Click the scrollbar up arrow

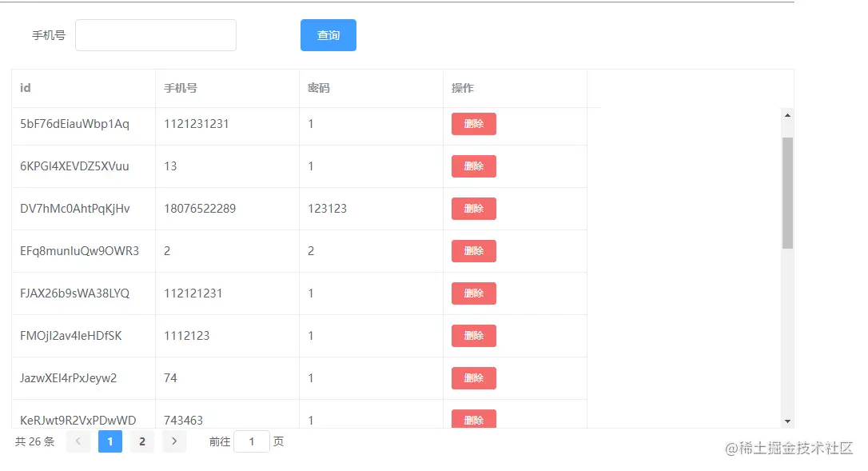click(x=788, y=114)
